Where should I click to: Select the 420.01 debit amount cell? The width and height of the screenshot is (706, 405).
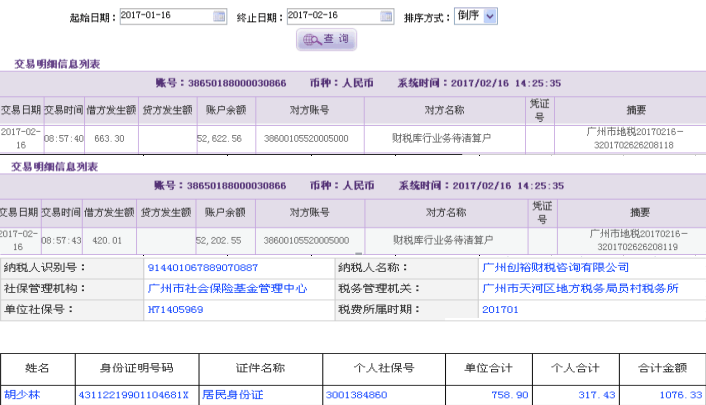click(107, 240)
